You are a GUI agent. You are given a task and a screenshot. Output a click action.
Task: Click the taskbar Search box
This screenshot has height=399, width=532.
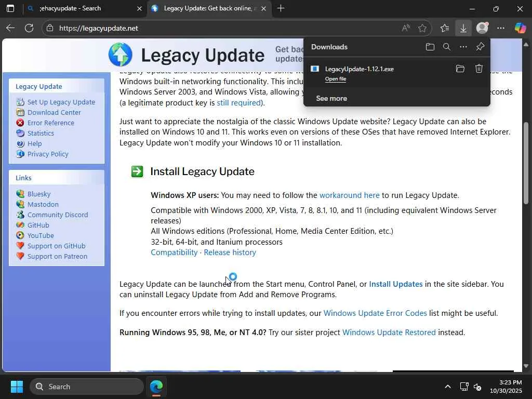pyautogui.click(x=87, y=387)
